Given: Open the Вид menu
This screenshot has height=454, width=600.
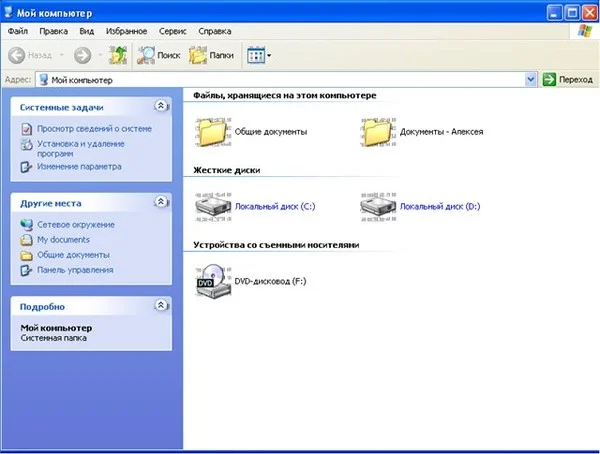Looking at the screenshot, I should 86,31.
